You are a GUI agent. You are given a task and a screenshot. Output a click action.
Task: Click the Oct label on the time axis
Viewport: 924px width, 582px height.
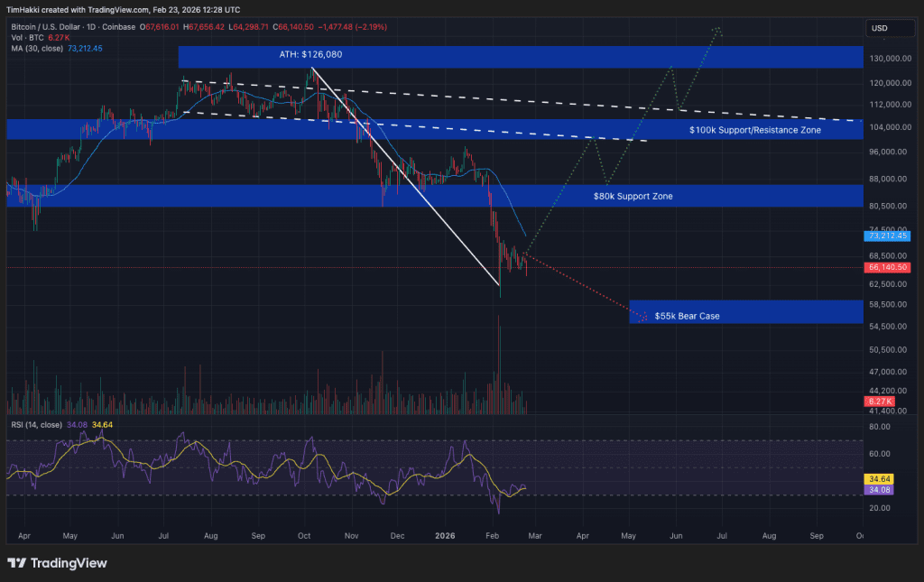305,535
